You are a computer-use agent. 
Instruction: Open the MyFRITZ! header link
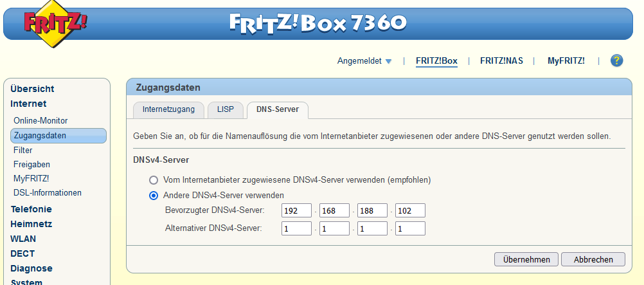[x=566, y=61]
